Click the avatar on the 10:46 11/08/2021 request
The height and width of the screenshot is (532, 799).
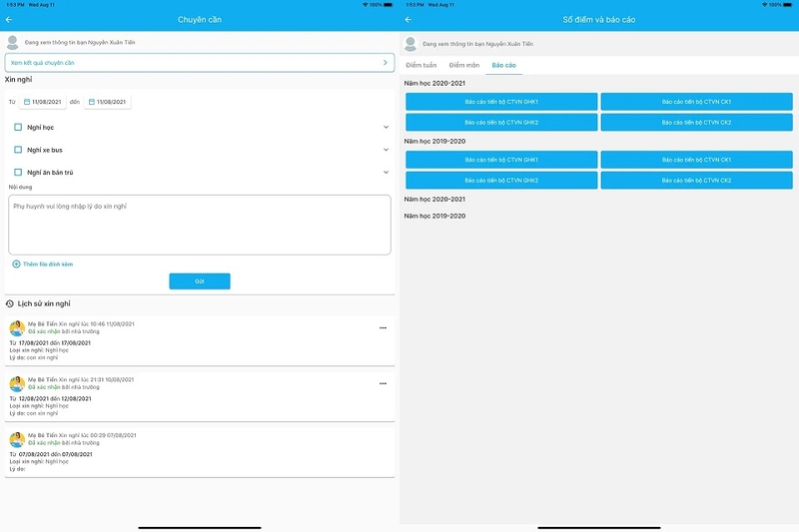coord(17,327)
